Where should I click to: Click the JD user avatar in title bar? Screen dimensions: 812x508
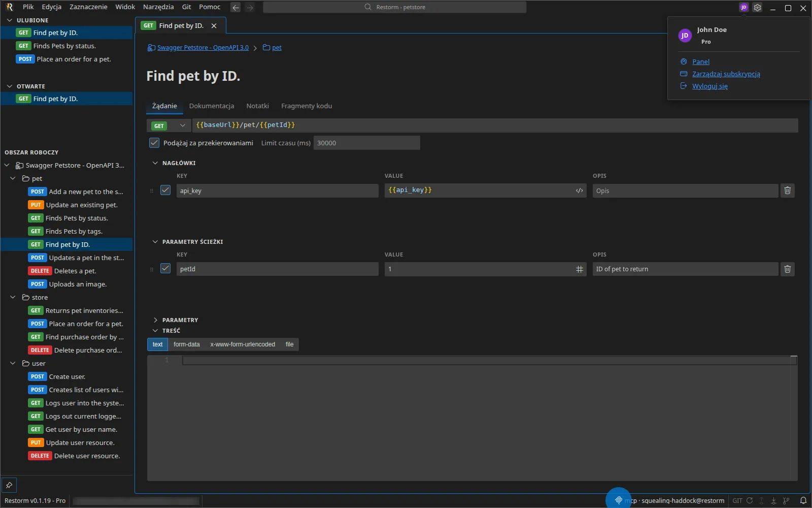[x=743, y=8]
